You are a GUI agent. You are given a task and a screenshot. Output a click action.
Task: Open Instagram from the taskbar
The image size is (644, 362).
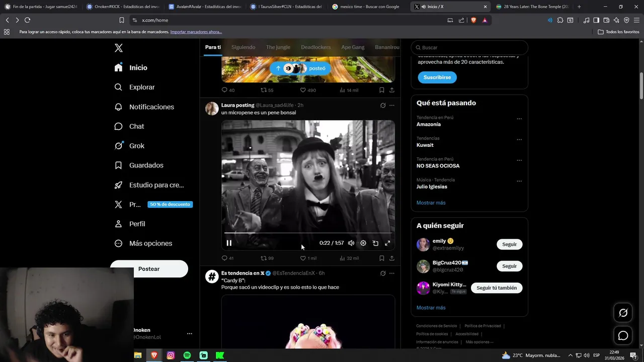[171, 355]
